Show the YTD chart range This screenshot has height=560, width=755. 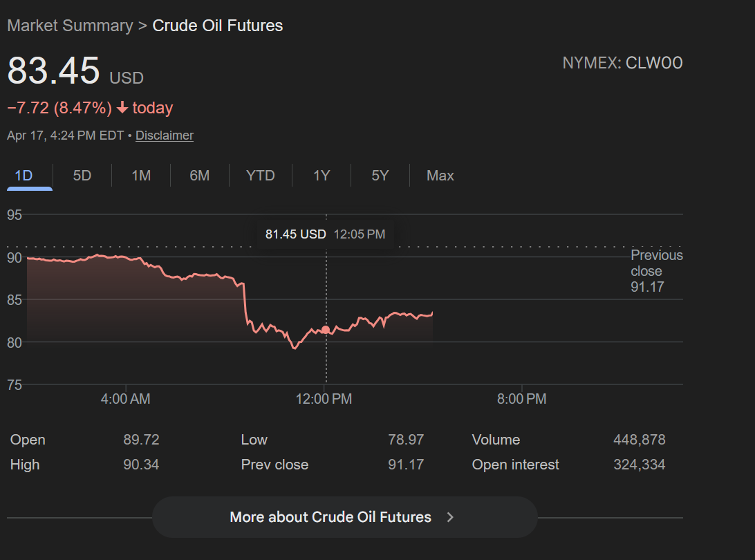tap(260, 176)
